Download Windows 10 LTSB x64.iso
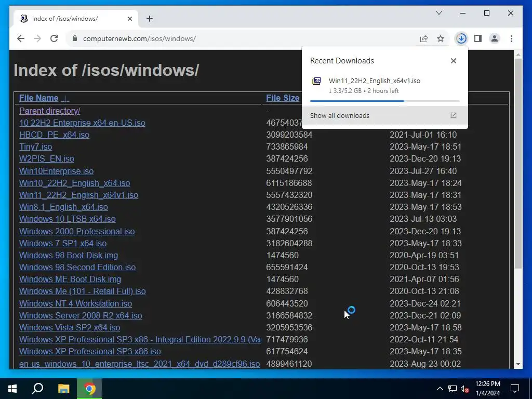The height and width of the screenshot is (399, 532). [67, 219]
